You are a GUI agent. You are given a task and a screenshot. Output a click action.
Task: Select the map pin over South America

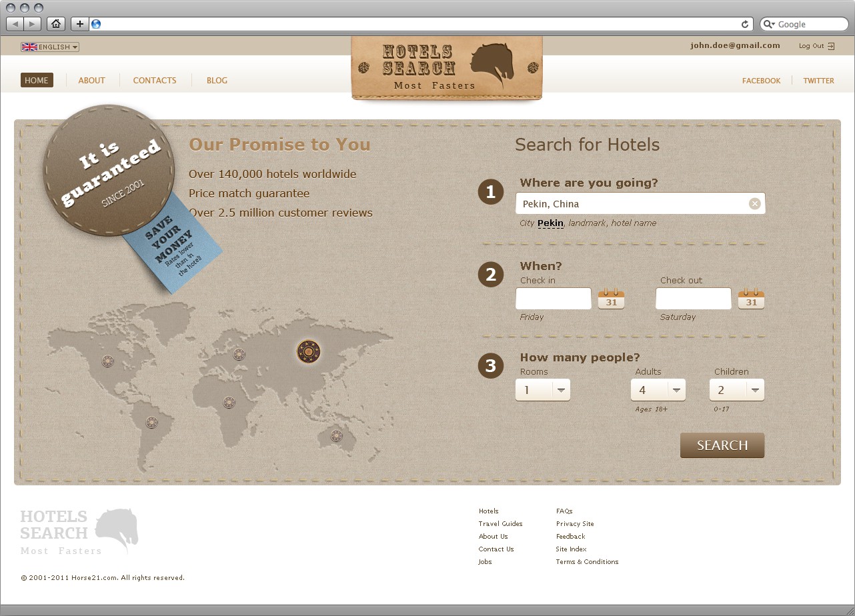pyautogui.click(x=151, y=422)
